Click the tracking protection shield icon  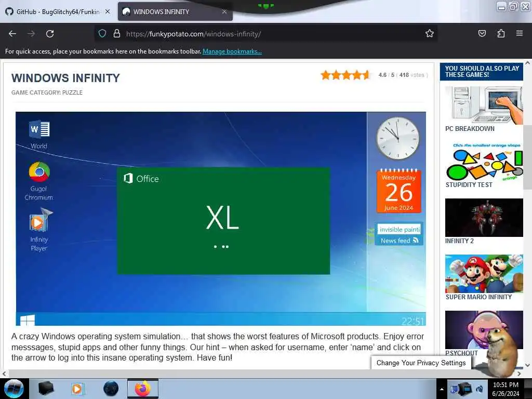coord(102,34)
